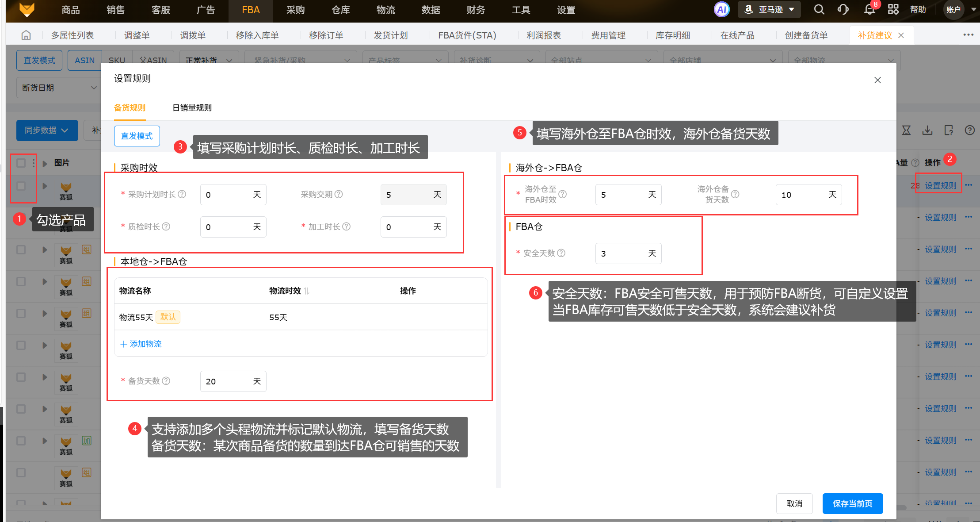Open the 采购 top menu
Viewport: 980px width, 522px height.
point(295,10)
